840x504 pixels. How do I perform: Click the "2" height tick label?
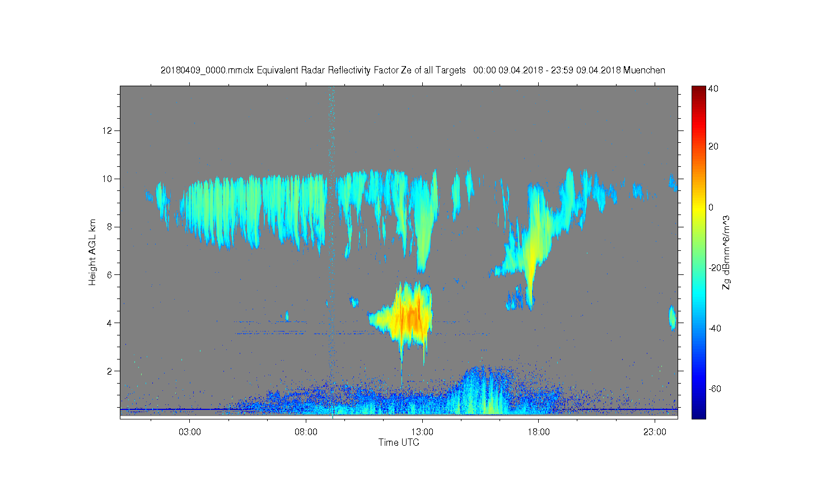pos(111,371)
